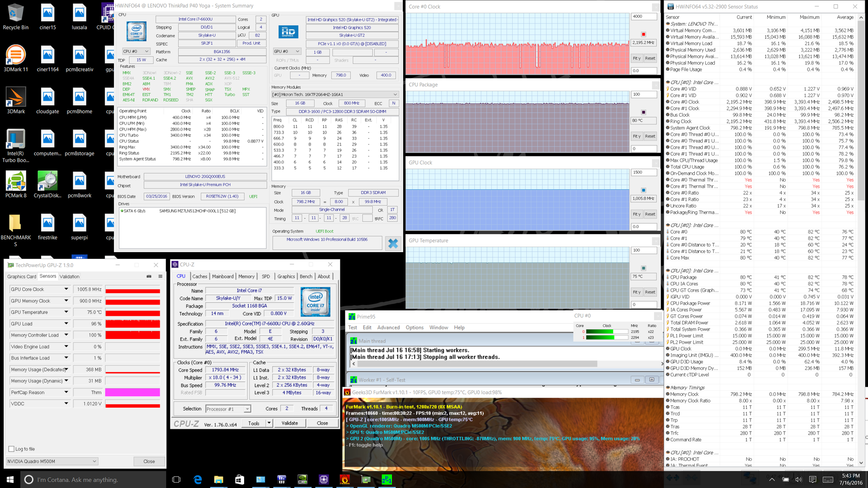This screenshot has height=488, width=868.
Task: Click Task View button on taskbar
Action: pos(177,479)
